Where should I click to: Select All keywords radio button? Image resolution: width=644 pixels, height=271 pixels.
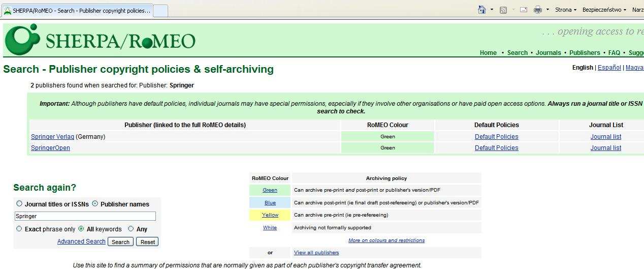click(81, 229)
